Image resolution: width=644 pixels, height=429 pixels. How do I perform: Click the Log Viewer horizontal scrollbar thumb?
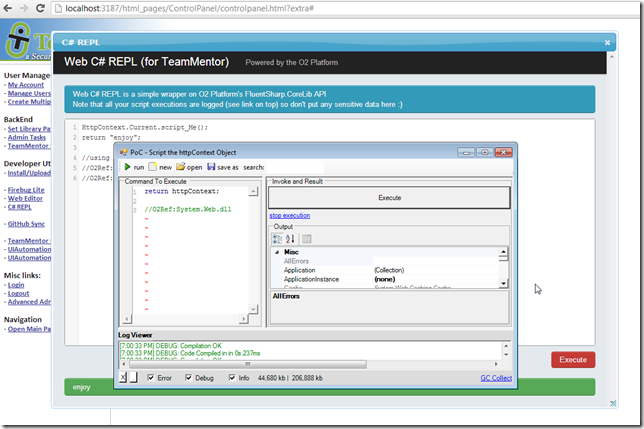(248, 364)
